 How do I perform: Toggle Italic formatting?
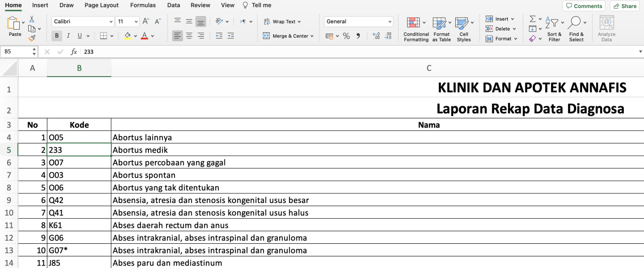pos(68,36)
